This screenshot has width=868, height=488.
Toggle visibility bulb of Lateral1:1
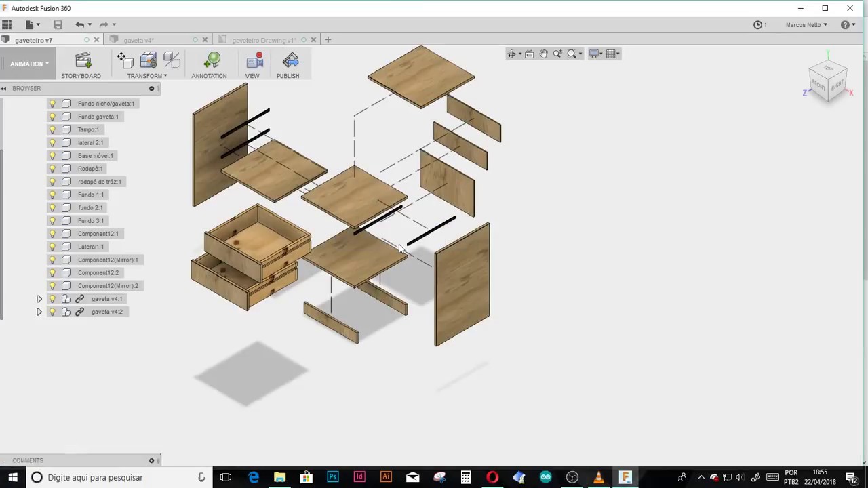pos(52,247)
